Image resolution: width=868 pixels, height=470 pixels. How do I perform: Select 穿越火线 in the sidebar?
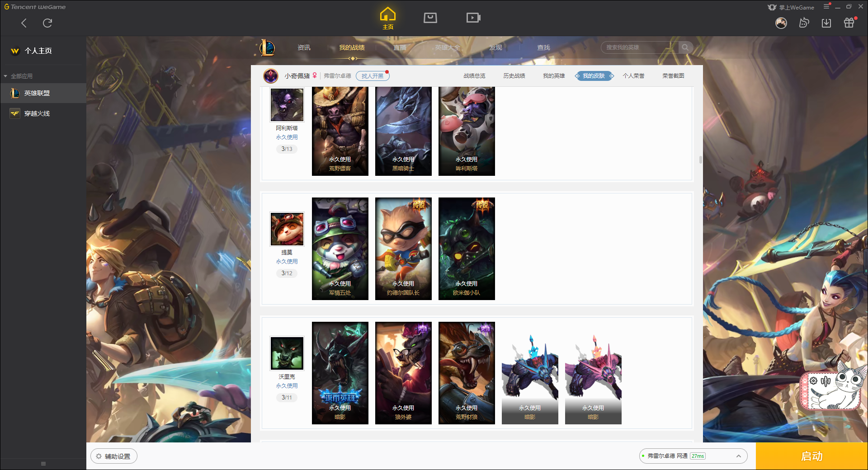point(43,113)
